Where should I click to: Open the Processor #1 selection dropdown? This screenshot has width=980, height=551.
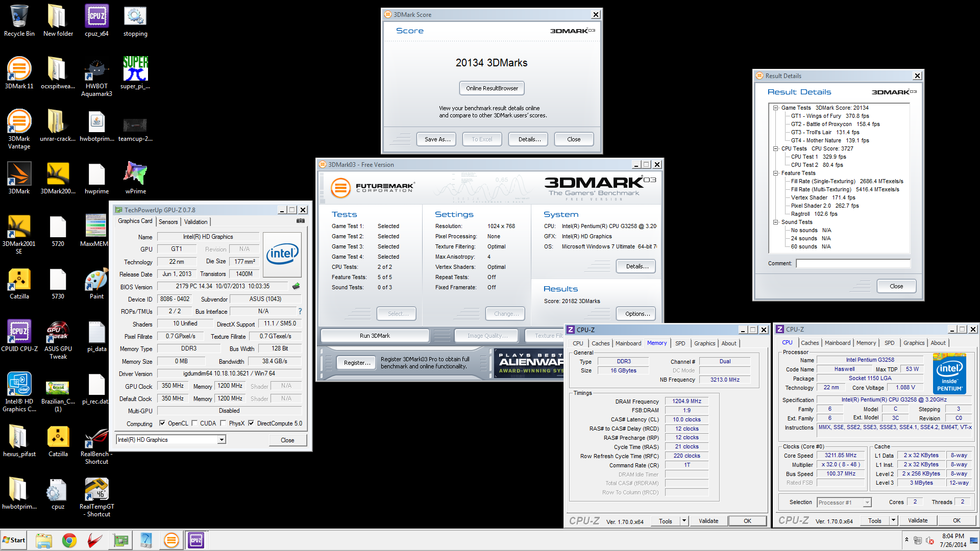coord(844,503)
